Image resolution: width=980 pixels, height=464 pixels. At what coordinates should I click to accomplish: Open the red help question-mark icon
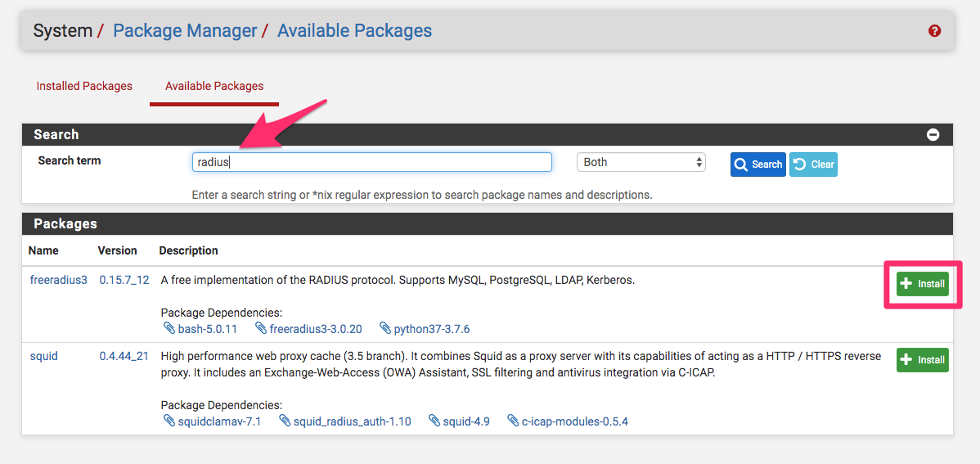(934, 30)
